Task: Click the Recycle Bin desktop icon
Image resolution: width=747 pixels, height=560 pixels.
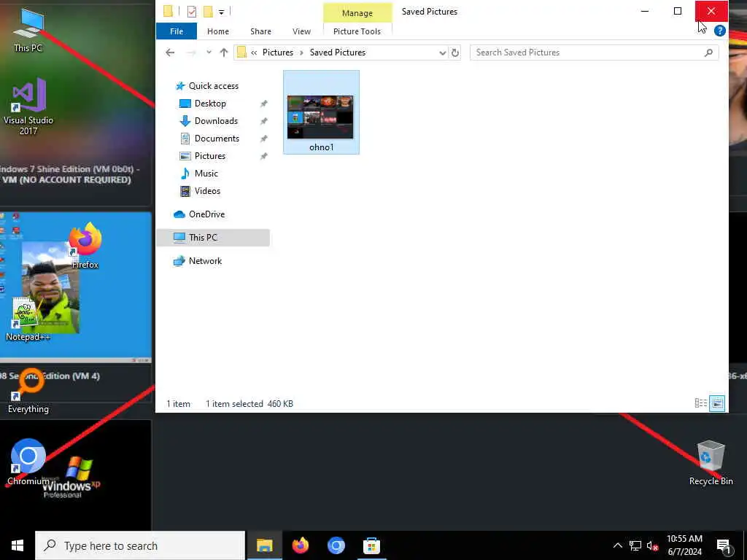Action: [x=711, y=462]
